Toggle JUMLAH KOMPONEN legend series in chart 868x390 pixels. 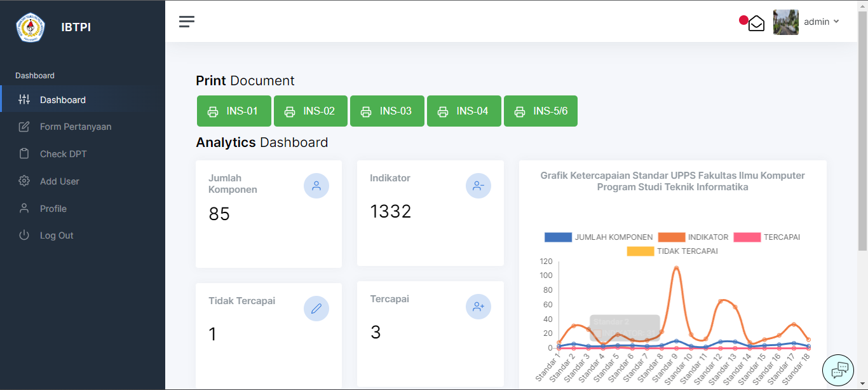point(599,237)
